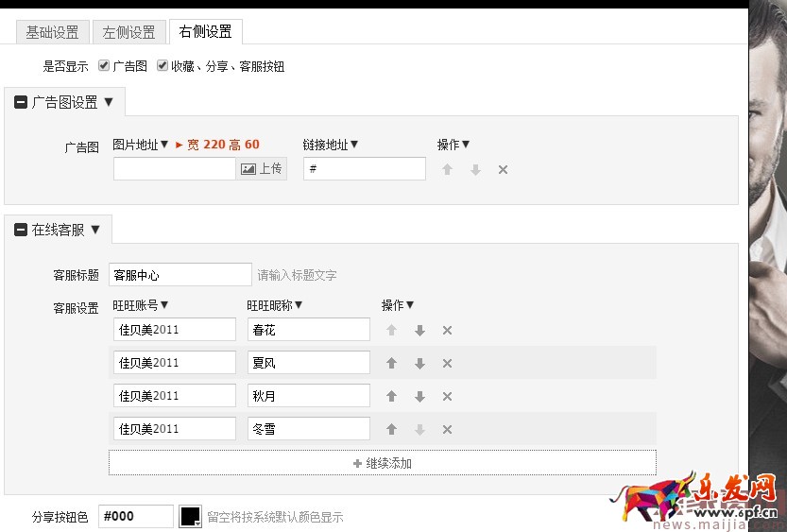Move the 春花 row down
Image resolution: width=787 pixels, height=532 pixels.
coord(419,331)
